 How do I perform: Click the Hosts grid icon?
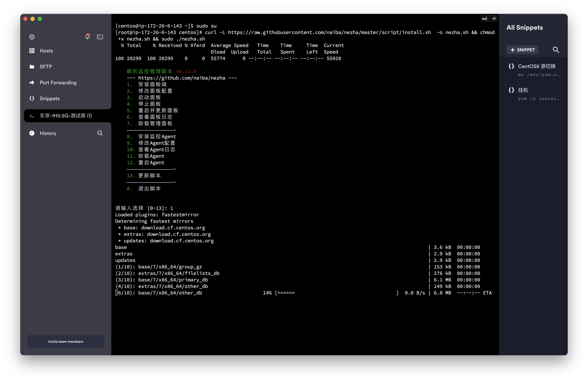(x=32, y=51)
